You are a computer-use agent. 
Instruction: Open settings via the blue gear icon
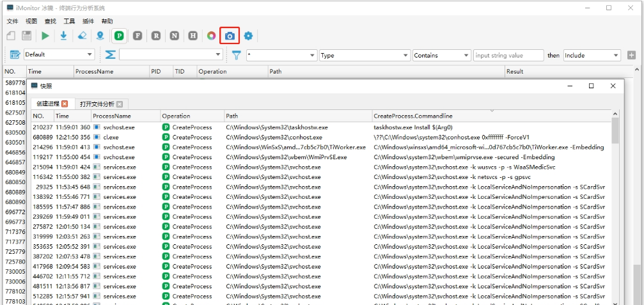click(248, 36)
